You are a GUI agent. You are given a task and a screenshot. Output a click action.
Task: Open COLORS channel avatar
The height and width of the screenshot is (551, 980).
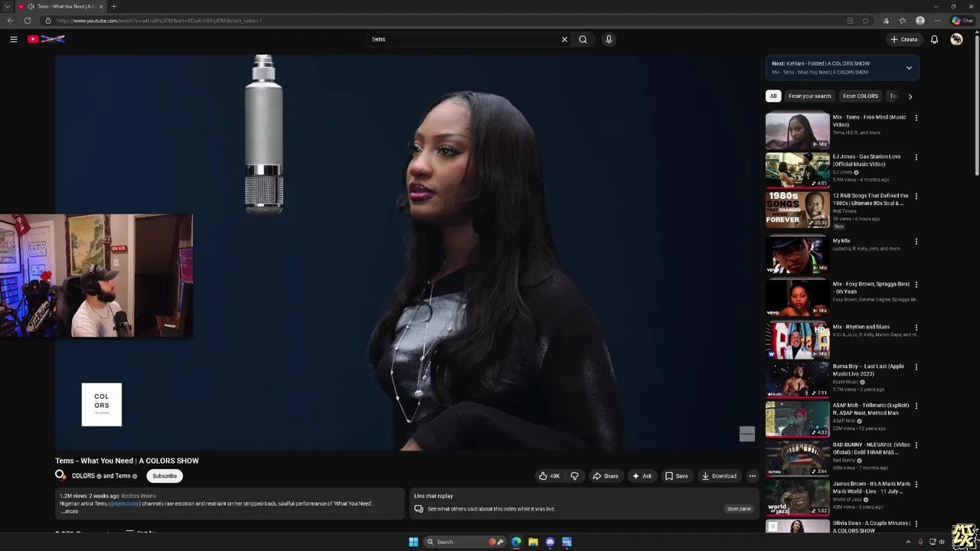click(60, 476)
